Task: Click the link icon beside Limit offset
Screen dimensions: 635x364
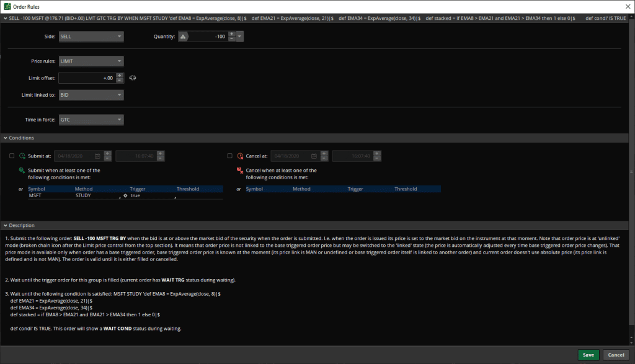Action: point(133,78)
